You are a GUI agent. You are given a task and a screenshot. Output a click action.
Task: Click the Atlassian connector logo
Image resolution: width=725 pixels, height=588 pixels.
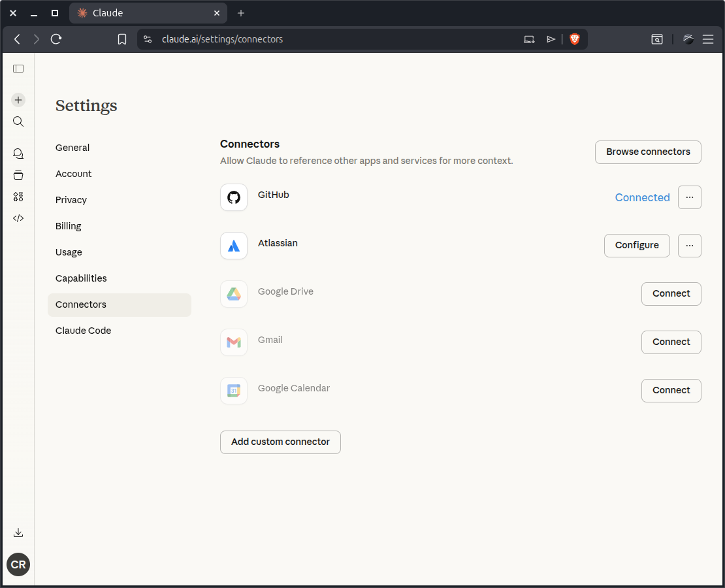234,246
